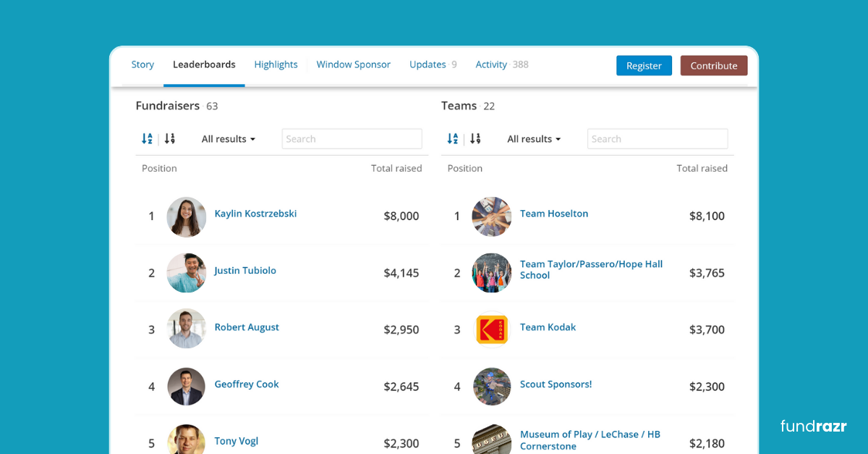Click the Contribute button

[x=713, y=66]
